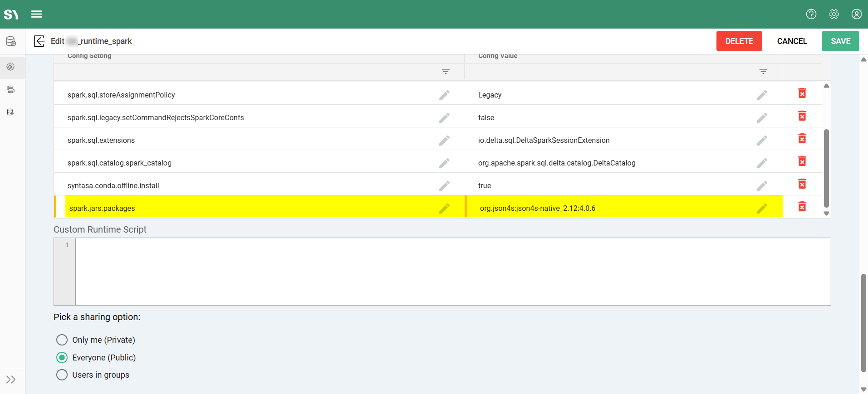Edit the Legacy config value
Image resolution: width=868 pixels, height=394 pixels.
point(762,95)
